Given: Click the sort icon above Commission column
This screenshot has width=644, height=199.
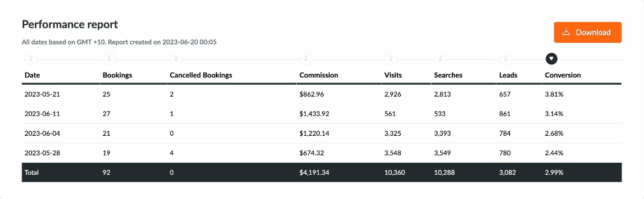Looking at the screenshot, I should (305, 59).
